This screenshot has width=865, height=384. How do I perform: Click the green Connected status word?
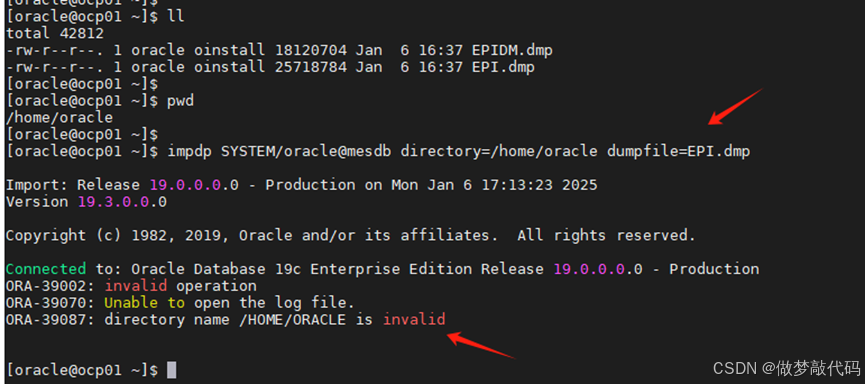coord(46,269)
